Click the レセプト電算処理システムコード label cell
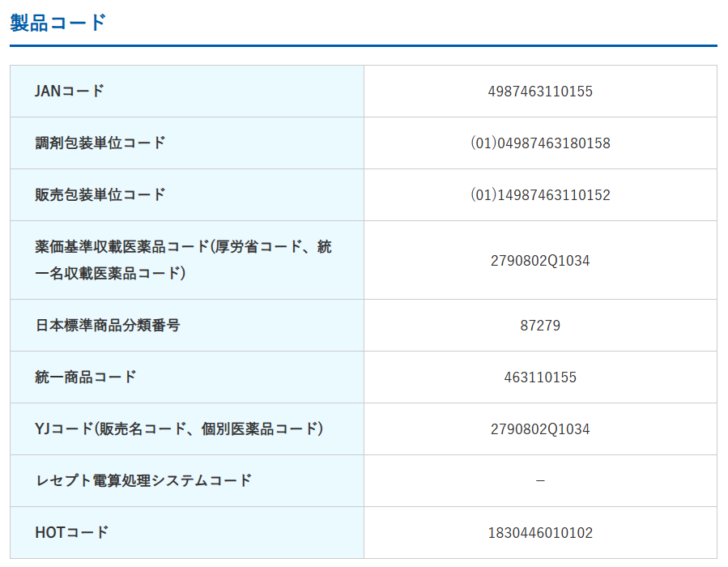Viewport: 728px width, 567px height. coord(144,480)
